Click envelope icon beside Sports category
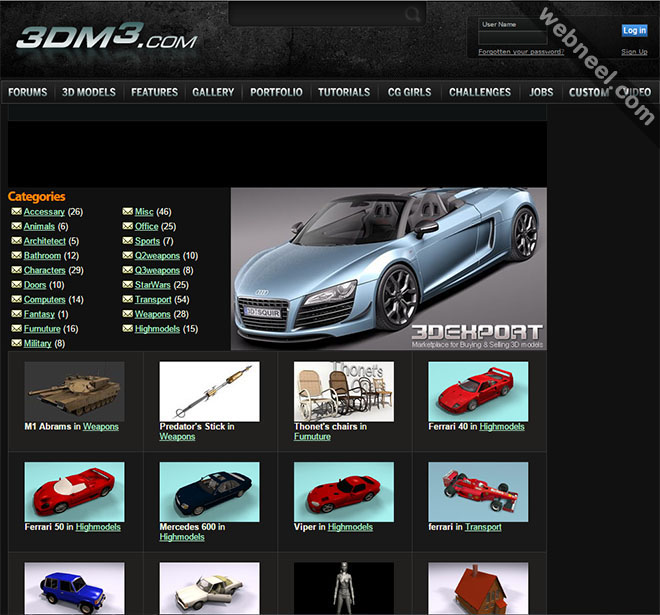Screen dimensions: 660x615 click(x=128, y=241)
